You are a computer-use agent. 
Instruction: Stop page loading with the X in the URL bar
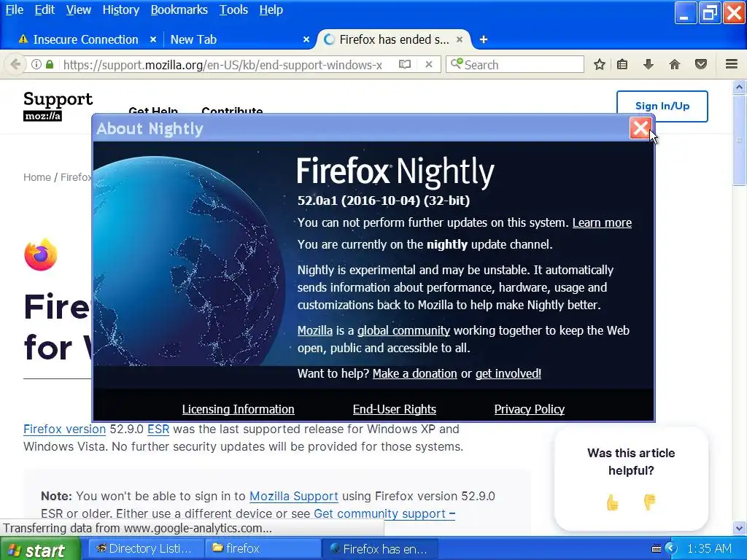[x=429, y=64]
